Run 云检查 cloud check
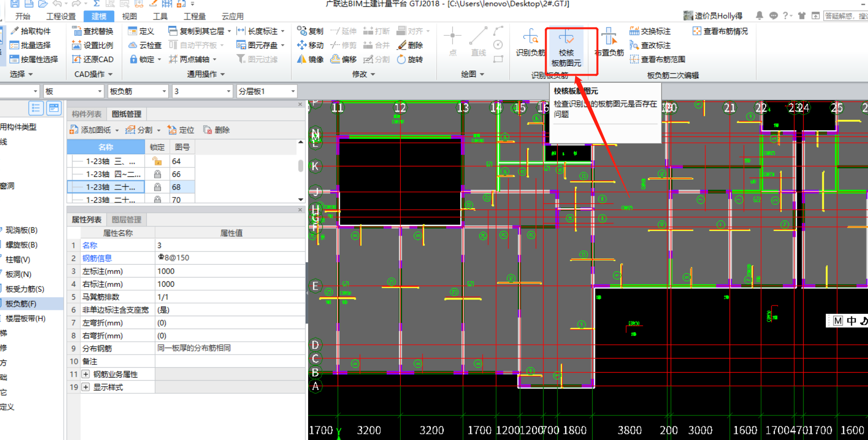 coord(145,45)
